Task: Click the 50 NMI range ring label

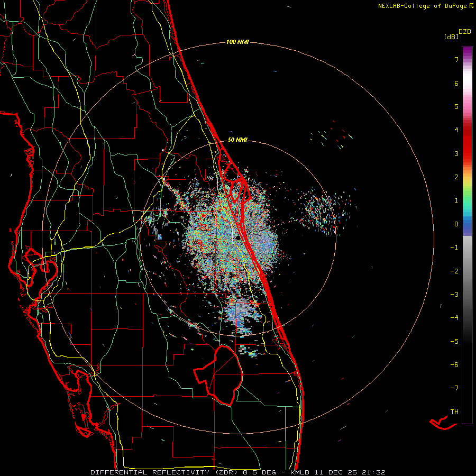Action: [x=237, y=140]
